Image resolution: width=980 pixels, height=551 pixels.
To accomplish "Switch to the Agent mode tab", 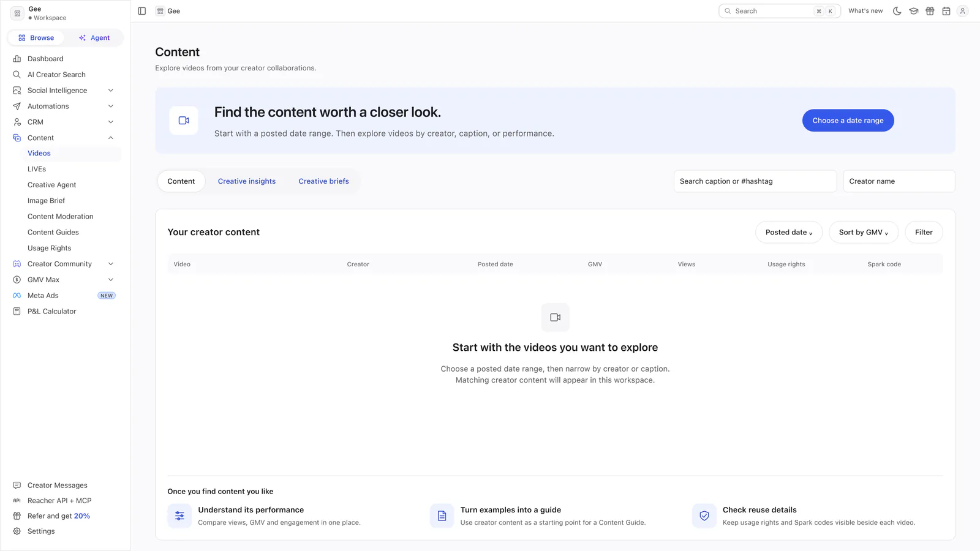I will tap(94, 38).
